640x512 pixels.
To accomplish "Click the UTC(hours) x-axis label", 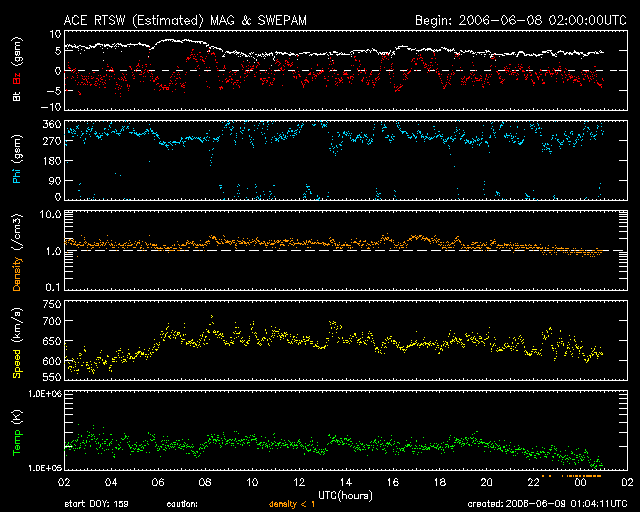I will tap(346, 494).
